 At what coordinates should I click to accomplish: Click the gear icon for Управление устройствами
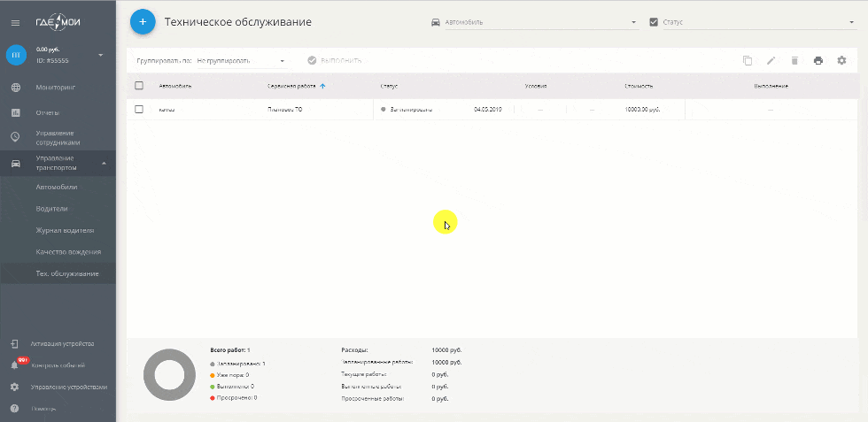pos(15,387)
